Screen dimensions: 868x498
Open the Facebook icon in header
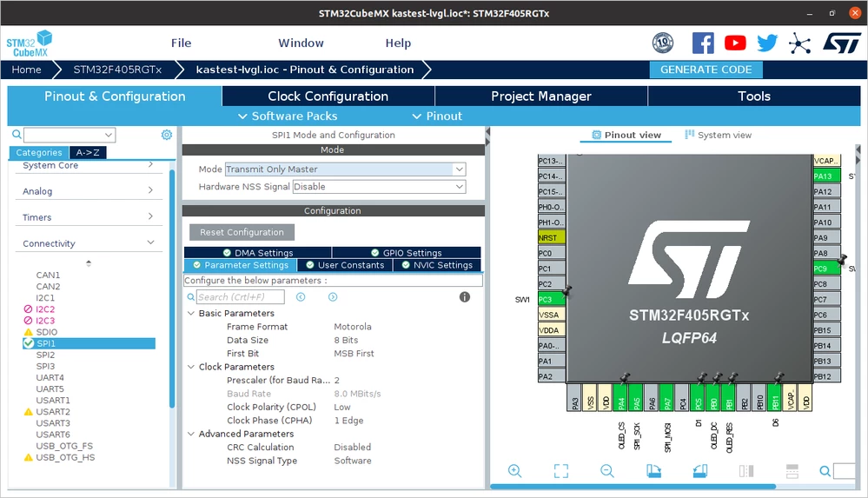click(703, 43)
